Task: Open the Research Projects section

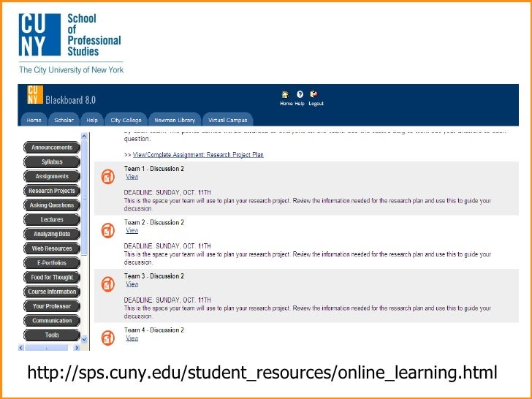Action: [52, 191]
